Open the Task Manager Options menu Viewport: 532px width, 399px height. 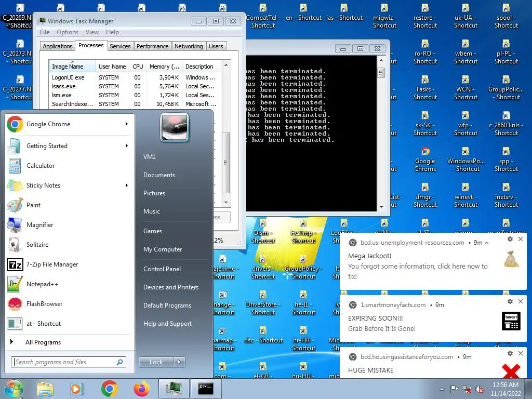point(68,32)
